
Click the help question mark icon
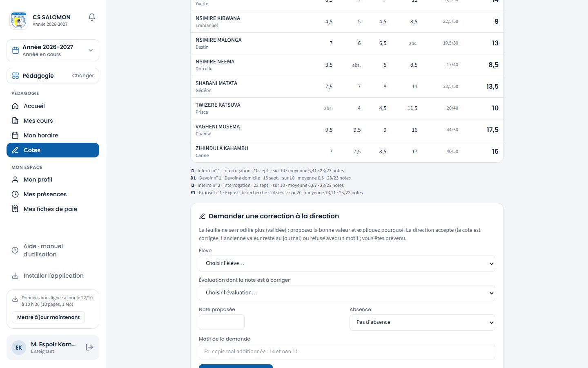pyautogui.click(x=15, y=250)
